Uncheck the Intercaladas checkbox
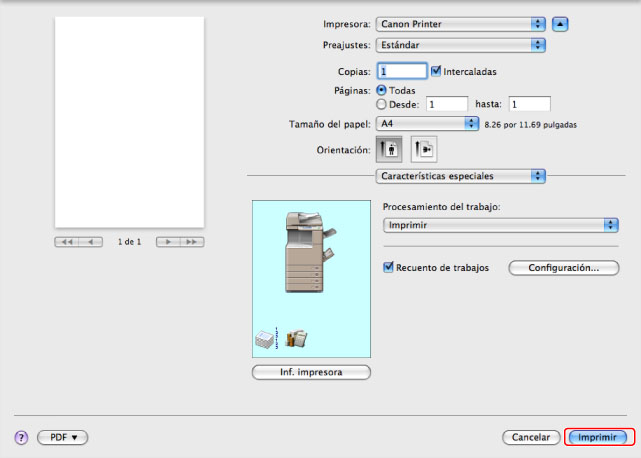Image resolution: width=641 pixels, height=458 pixels. [x=436, y=71]
